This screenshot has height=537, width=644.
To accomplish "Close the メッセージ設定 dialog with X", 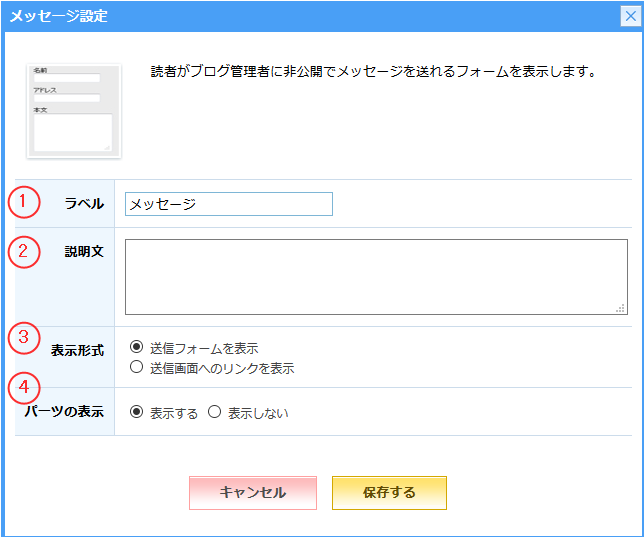I will (630, 16).
